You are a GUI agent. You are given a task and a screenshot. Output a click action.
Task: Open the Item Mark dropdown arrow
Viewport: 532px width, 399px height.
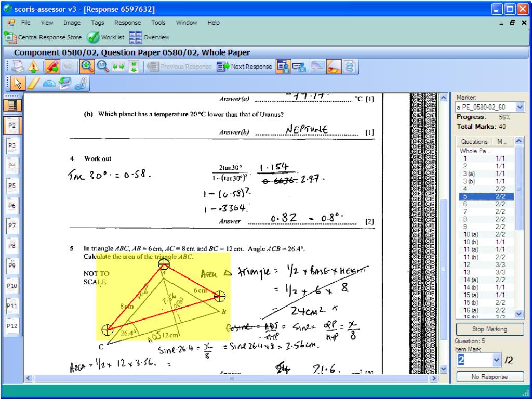click(496, 360)
